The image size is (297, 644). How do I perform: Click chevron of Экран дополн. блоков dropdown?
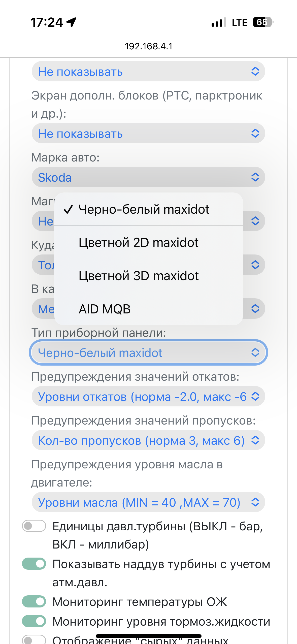coord(255,133)
